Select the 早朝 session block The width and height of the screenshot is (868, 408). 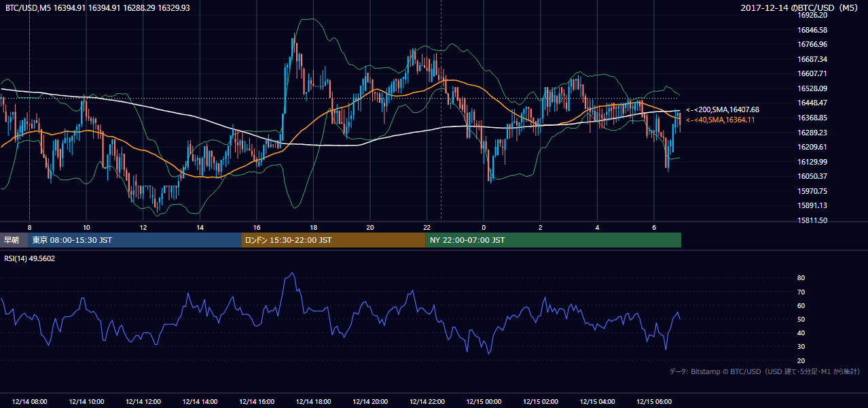14,240
